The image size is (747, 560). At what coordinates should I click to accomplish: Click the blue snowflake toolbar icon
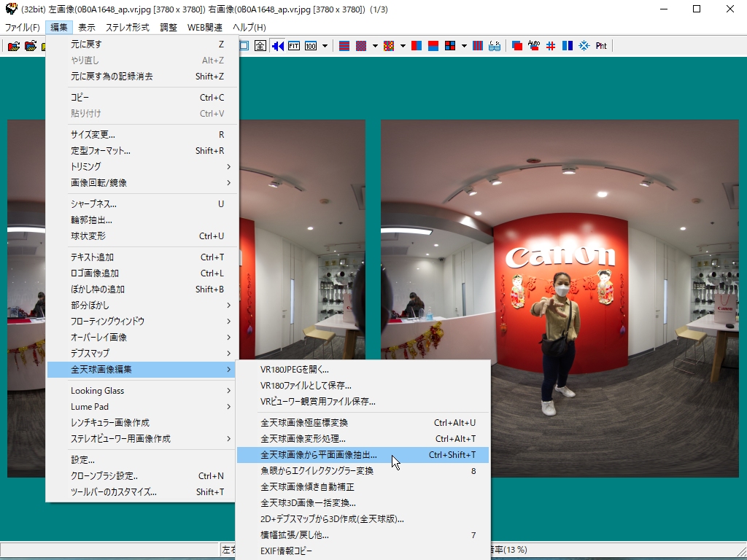[584, 46]
